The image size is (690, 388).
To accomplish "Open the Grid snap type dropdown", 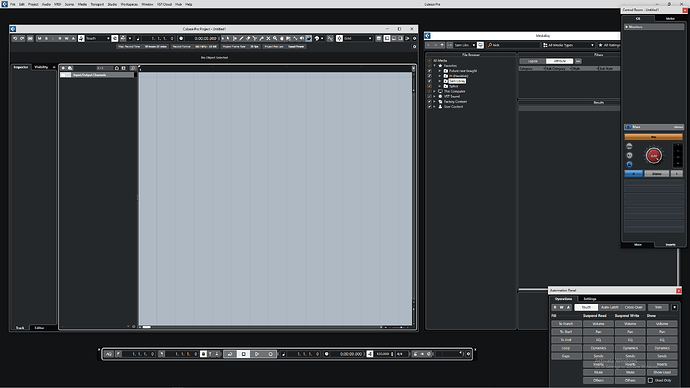I will pos(358,38).
